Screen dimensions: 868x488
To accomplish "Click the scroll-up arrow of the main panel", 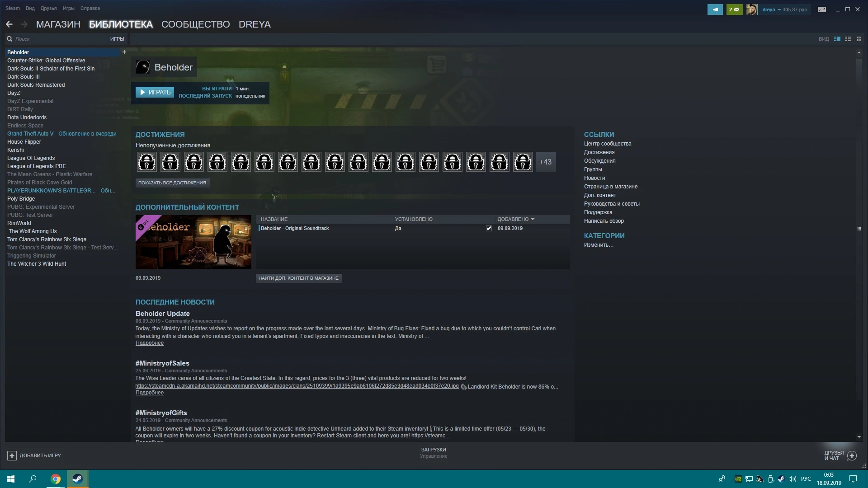I will click(859, 52).
